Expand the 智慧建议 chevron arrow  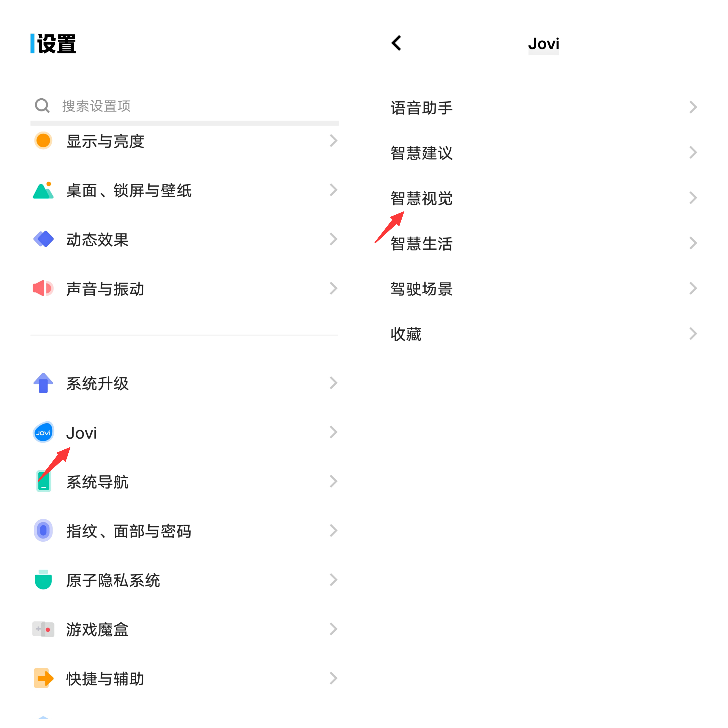coord(693,153)
